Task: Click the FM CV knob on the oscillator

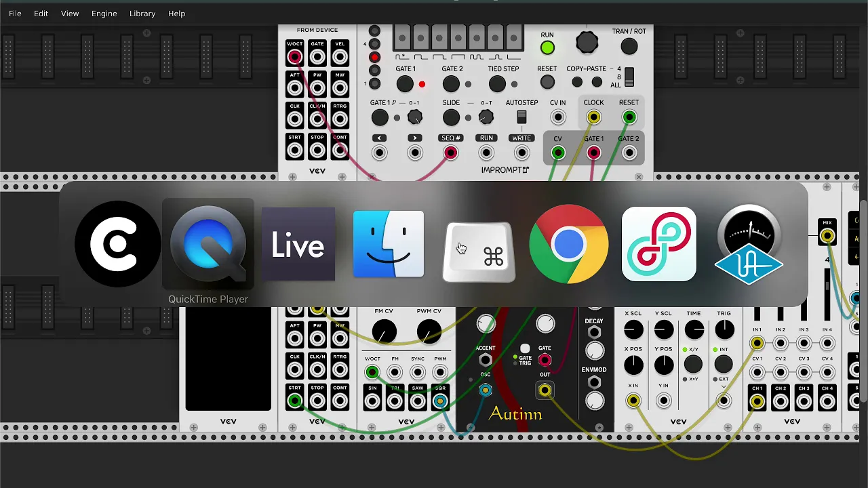Action: click(x=384, y=332)
